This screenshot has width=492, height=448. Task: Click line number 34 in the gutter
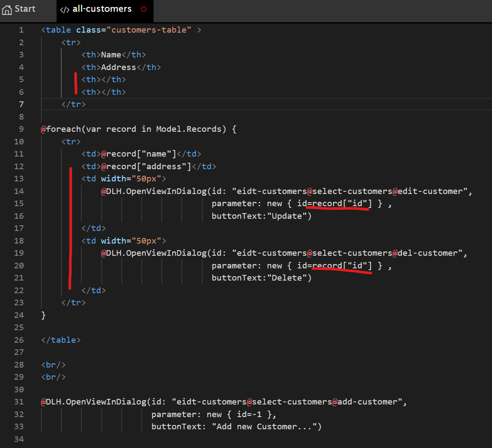click(19, 439)
